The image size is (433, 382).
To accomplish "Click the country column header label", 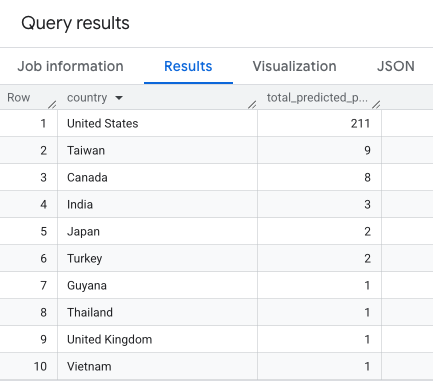I will point(87,98).
